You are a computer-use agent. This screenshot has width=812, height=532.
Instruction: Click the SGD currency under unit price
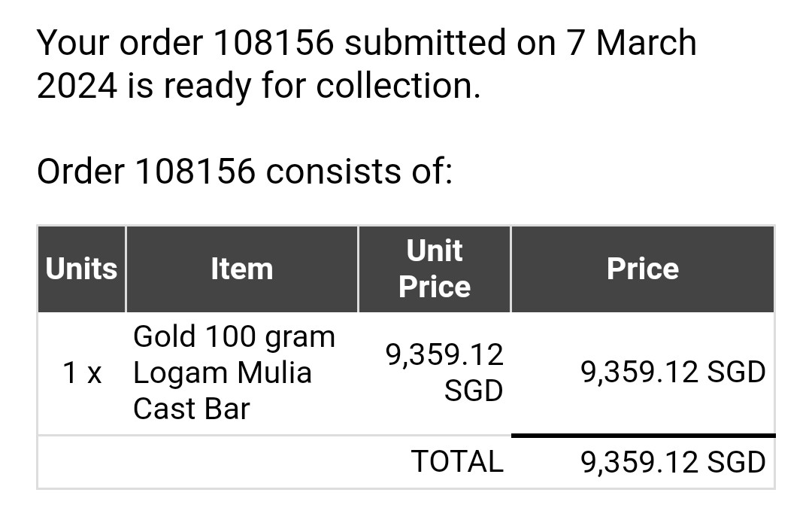pyautogui.click(x=473, y=391)
